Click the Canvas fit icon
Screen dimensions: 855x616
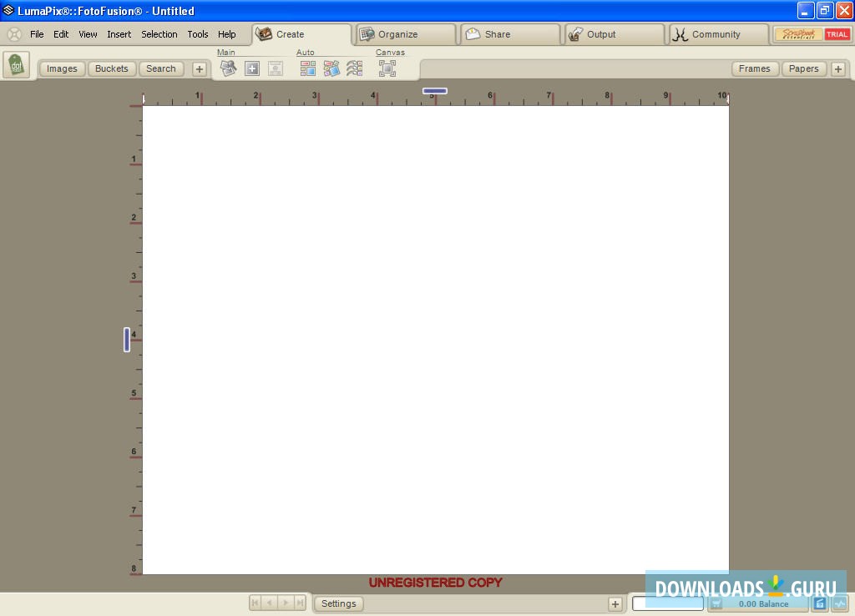coord(387,68)
